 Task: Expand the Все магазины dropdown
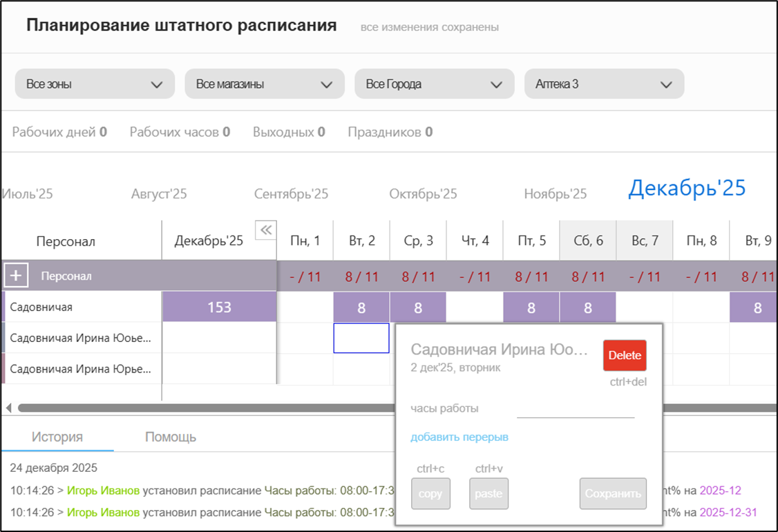pyautogui.click(x=264, y=84)
